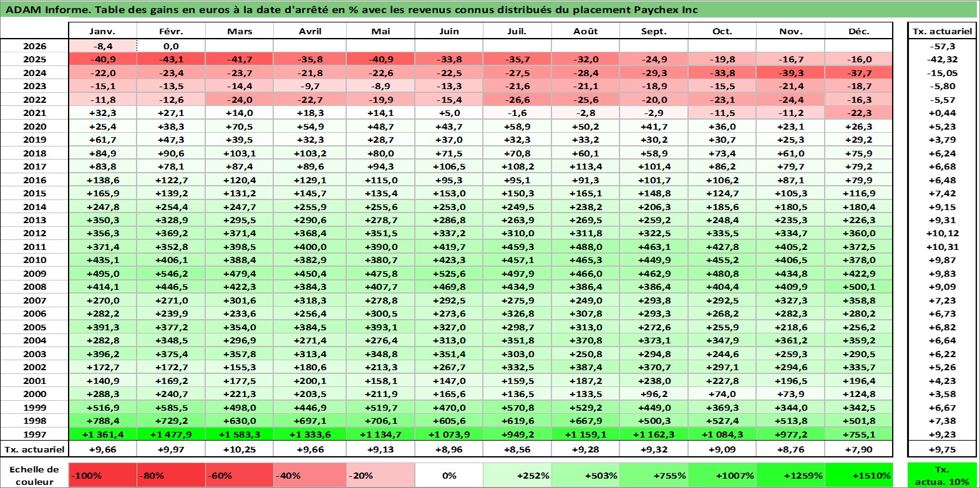Select the Août column header

(x=585, y=31)
